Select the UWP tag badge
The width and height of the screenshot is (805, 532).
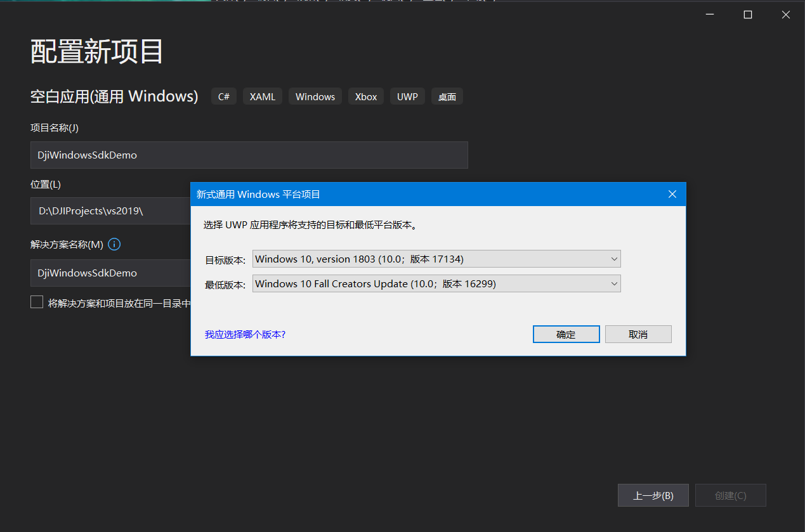pos(407,96)
